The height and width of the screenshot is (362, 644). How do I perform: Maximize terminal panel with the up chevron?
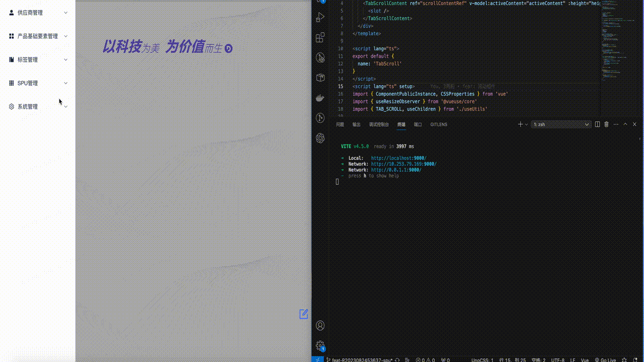[x=625, y=124]
